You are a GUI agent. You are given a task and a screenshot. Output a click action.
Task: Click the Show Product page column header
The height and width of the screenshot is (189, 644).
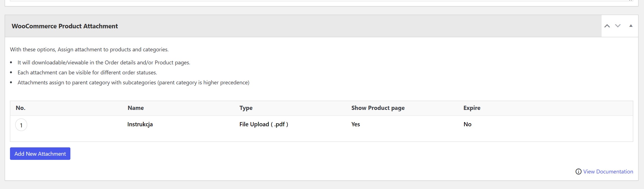tap(378, 108)
